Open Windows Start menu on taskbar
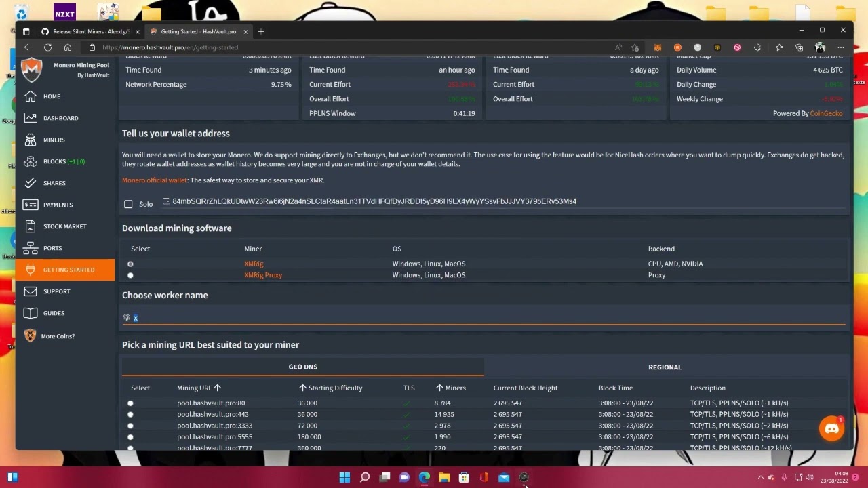Image resolution: width=868 pixels, height=488 pixels. click(x=344, y=477)
